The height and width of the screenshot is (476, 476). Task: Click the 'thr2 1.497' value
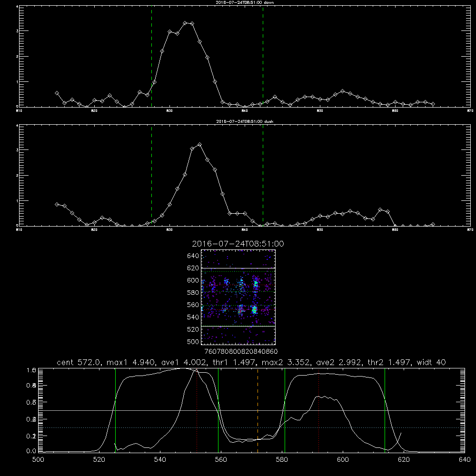(390, 362)
